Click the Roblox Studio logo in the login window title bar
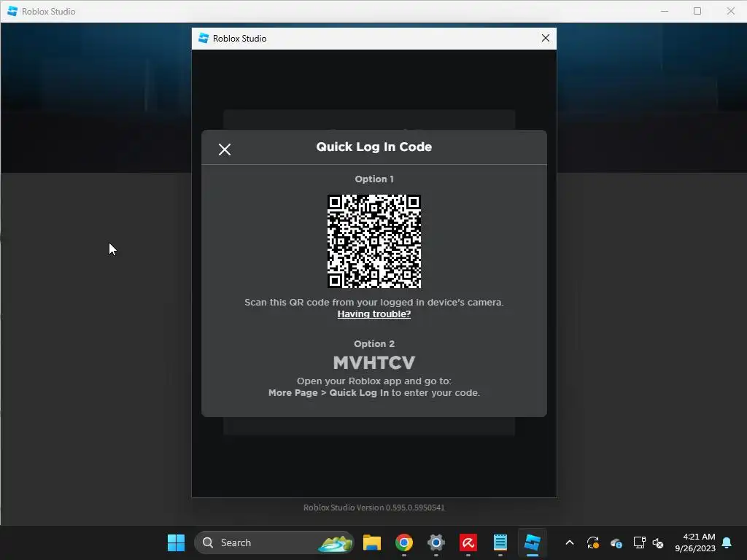 coord(204,38)
